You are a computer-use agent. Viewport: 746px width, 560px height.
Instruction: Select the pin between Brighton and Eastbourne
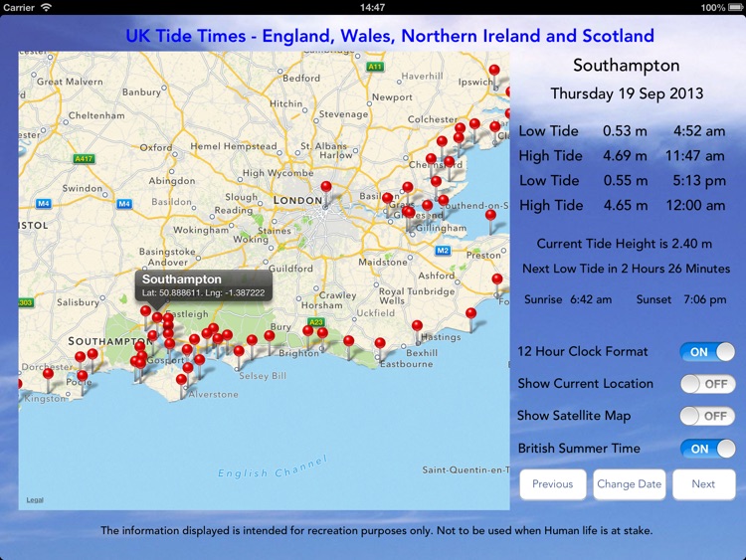point(349,340)
